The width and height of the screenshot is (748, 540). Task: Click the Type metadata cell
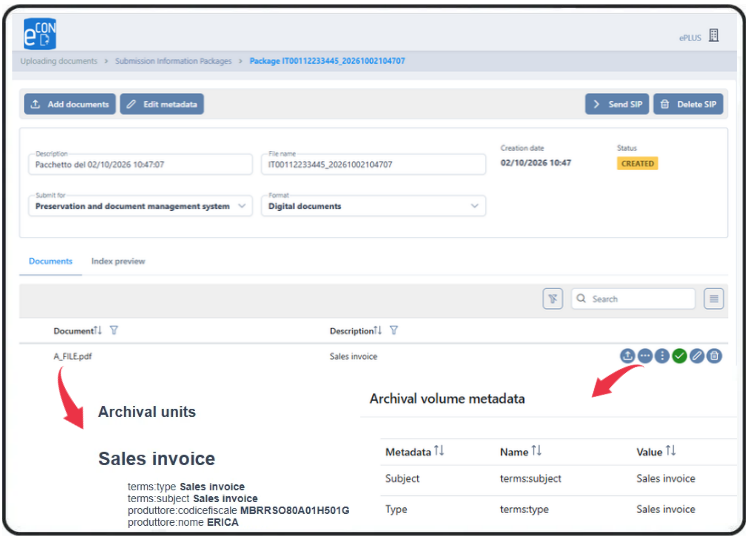396,509
